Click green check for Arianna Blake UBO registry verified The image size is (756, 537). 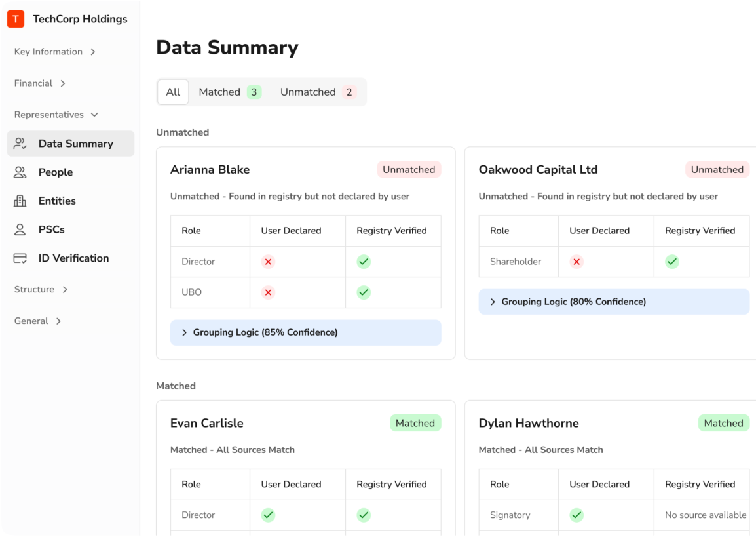click(x=364, y=292)
